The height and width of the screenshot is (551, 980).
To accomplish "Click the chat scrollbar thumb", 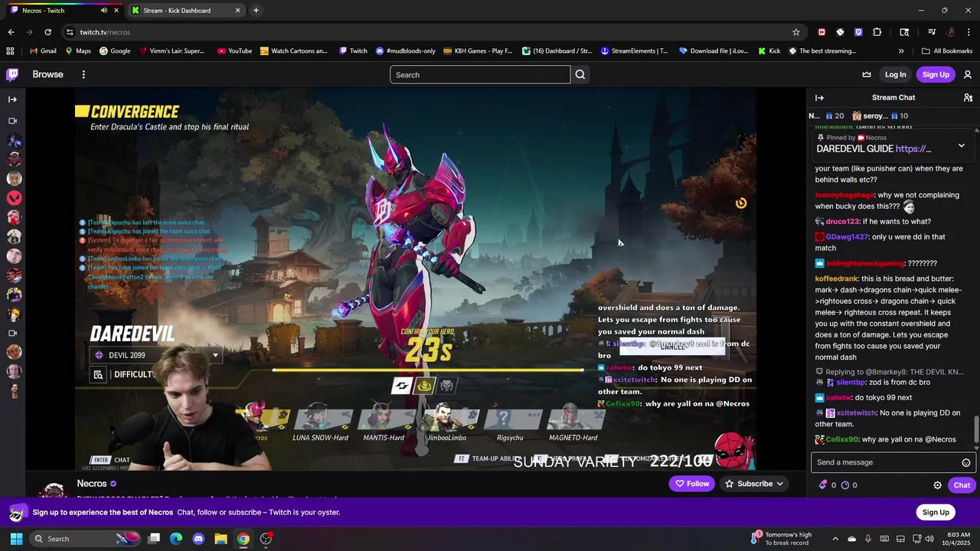I will pos(975,429).
